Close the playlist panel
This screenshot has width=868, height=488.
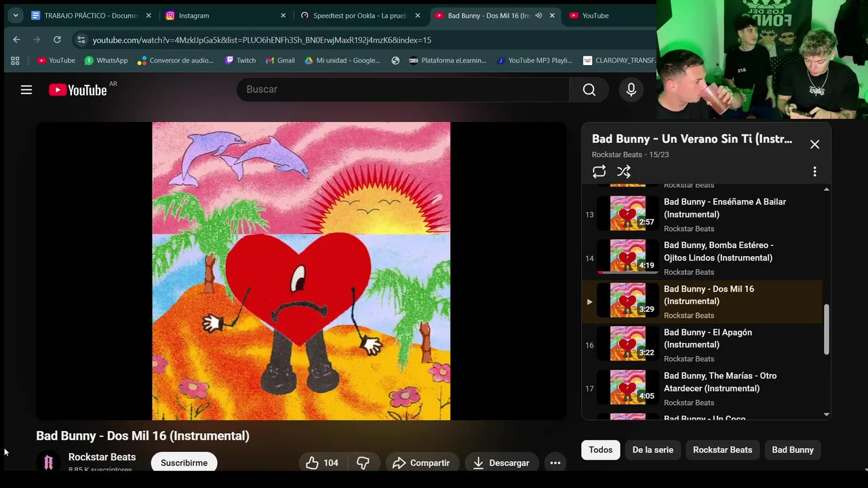(x=814, y=144)
